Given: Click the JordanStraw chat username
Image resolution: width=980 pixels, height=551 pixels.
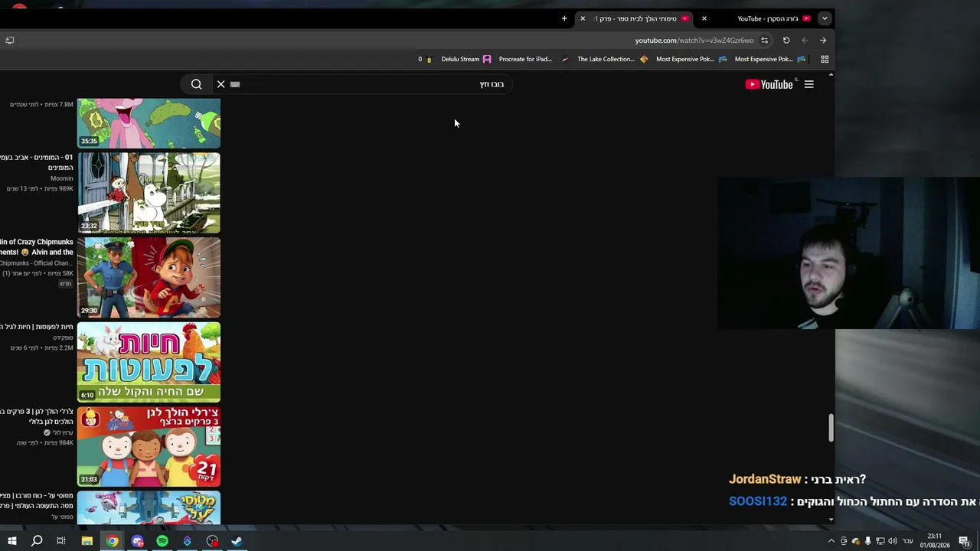Looking at the screenshot, I should click(x=765, y=479).
